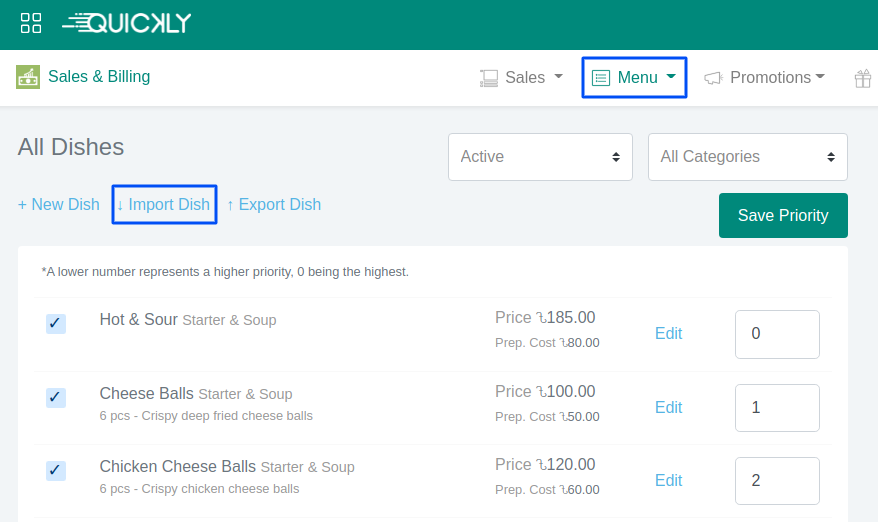Toggle the Chicken Cheese Balls checkbox
The image size is (878, 522).
(56, 471)
